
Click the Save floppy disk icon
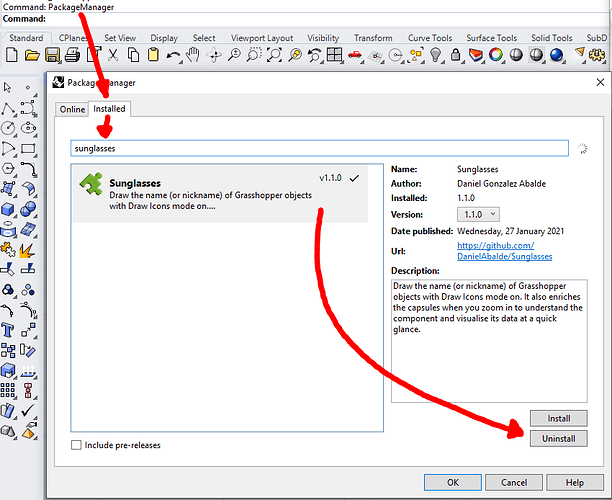(x=52, y=55)
